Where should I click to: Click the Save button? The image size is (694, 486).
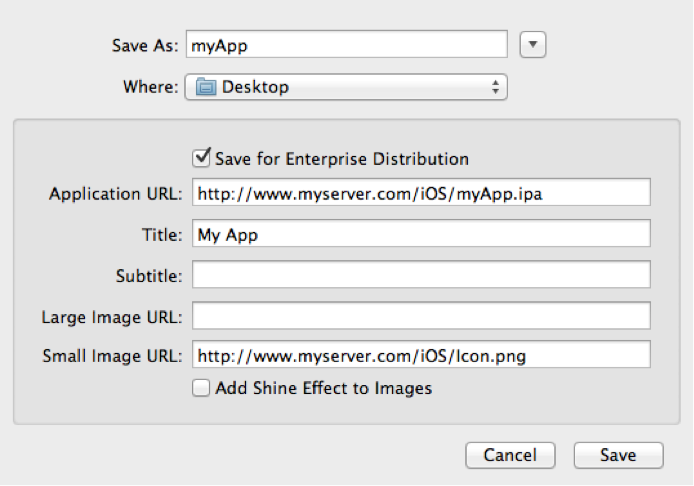click(618, 455)
